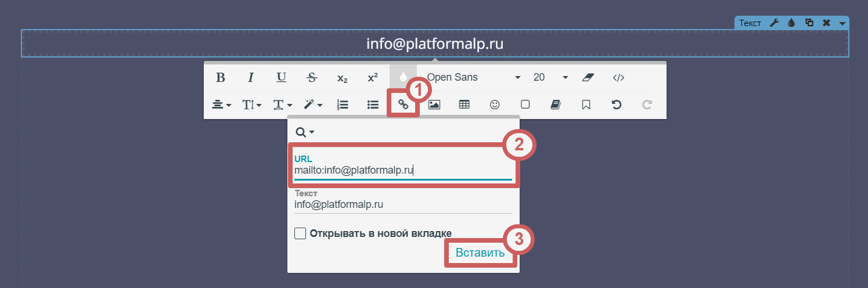Clear formatting with eraser icon
The image size is (868, 288).
[x=589, y=78]
